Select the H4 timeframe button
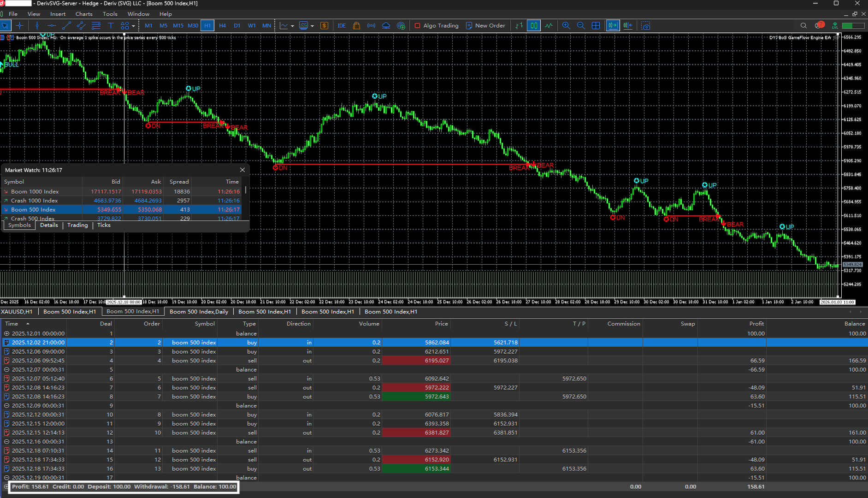The width and height of the screenshot is (868, 498). click(x=222, y=26)
